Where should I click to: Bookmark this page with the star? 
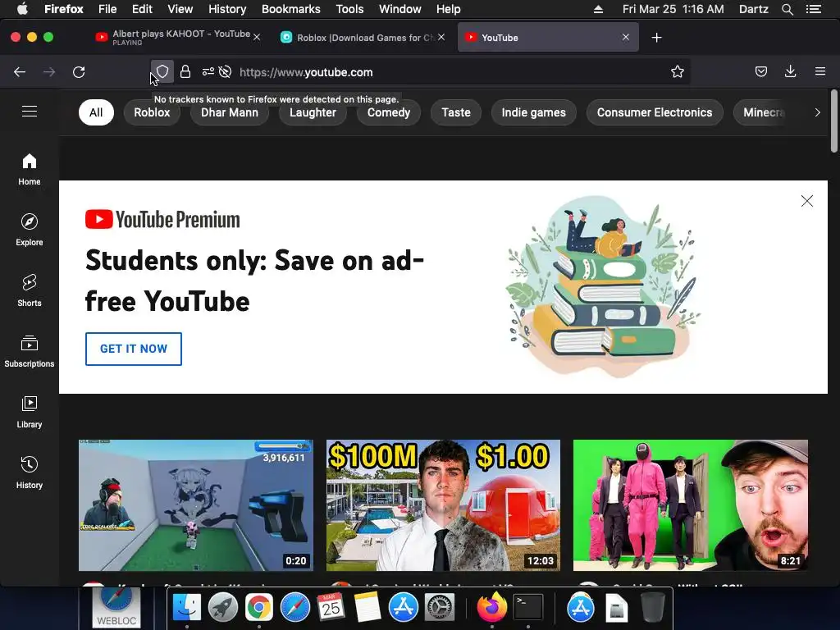tap(678, 72)
